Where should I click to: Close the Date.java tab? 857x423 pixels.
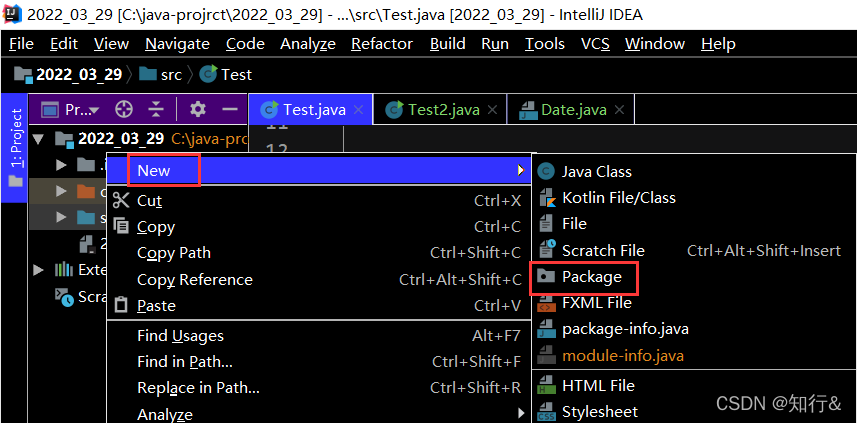(619, 110)
